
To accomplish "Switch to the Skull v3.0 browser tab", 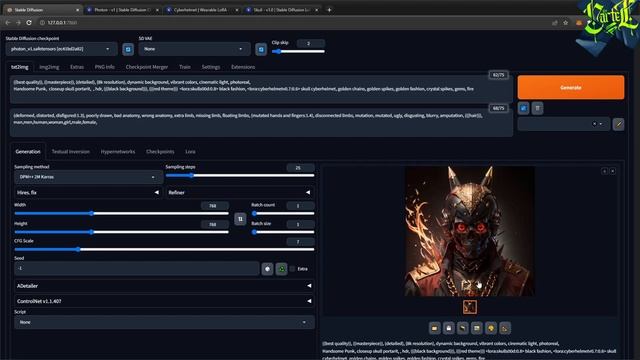I will coord(282,10).
